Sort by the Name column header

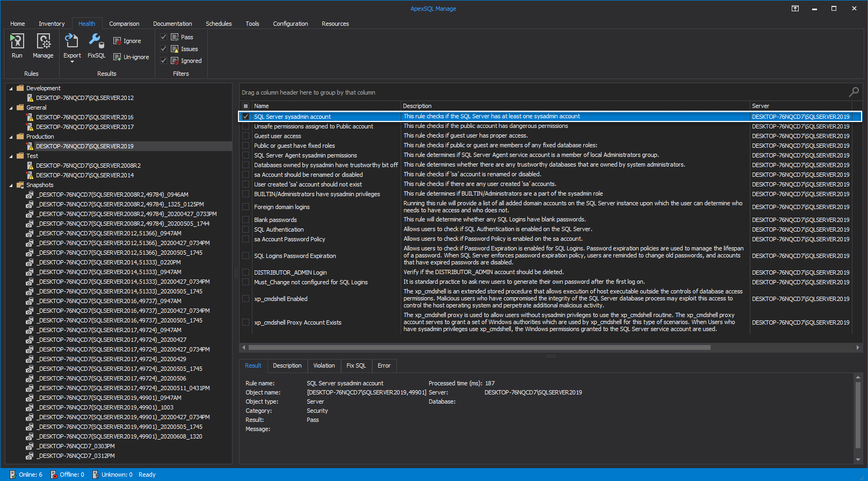point(326,106)
